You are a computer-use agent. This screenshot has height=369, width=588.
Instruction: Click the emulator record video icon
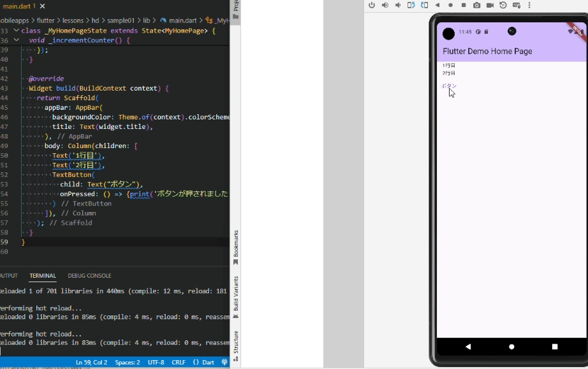tap(490, 5)
